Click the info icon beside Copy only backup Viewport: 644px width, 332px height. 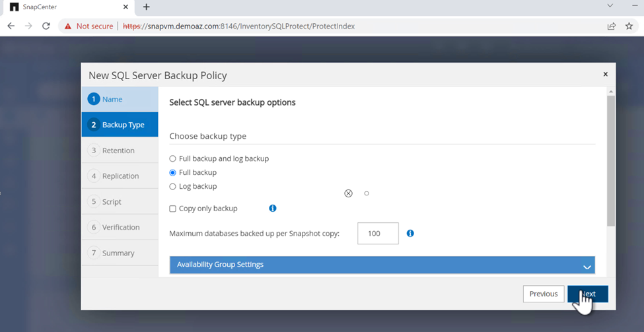click(x=273, y=208)
